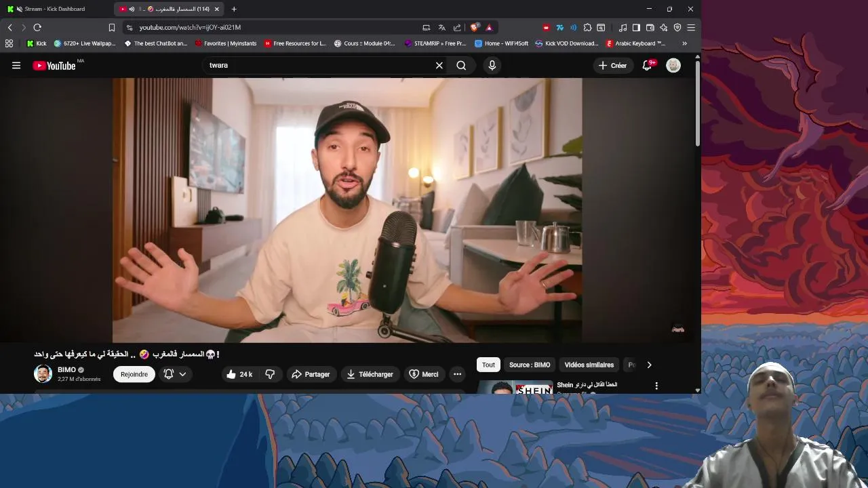Select the Tout filter chip
The height and width of the screenshot is (488, 868).
(488, 365)
